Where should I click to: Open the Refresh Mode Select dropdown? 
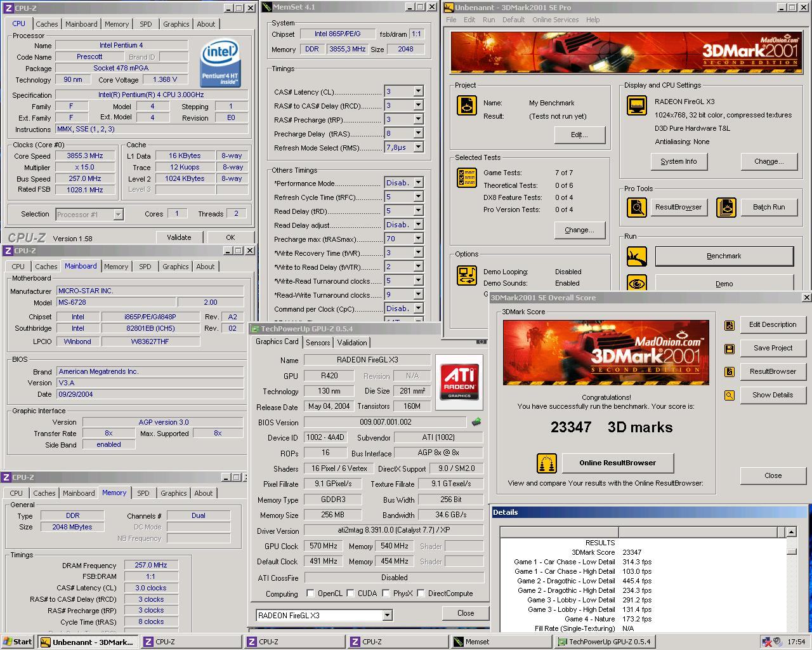tap(418, 147)
